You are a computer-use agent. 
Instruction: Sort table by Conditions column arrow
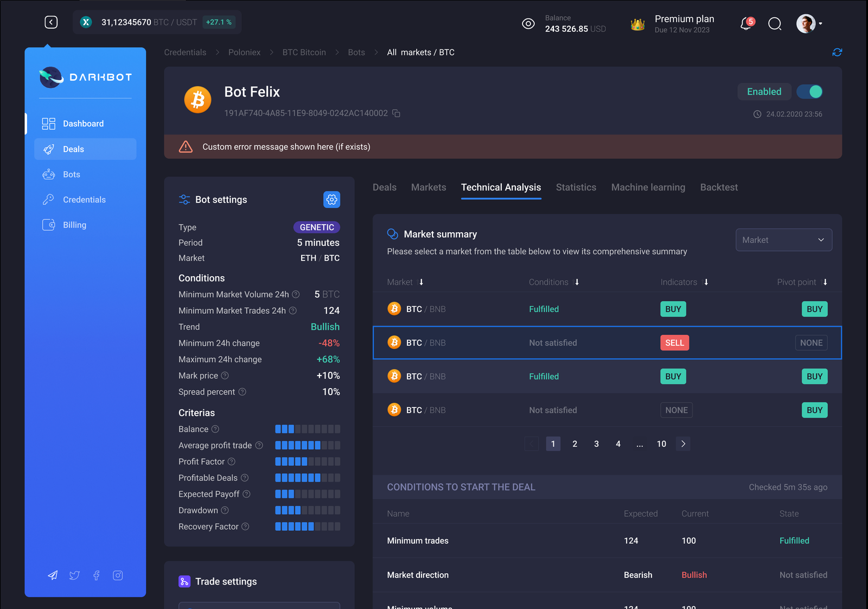(x=577, y=282)
